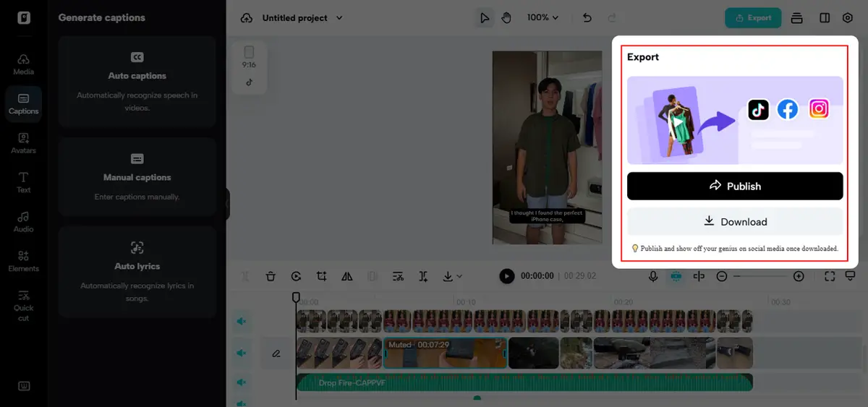Click the CapCut logo at top left
Screen dimensions: 868x407
point(24,17)
